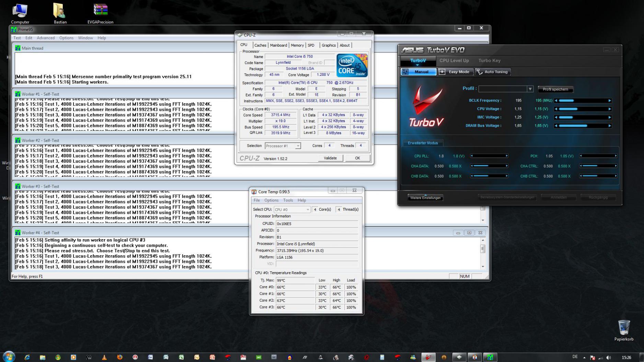Click the CPU Voltage slider track
This screenshot has height=362, width=644.
(583, 109)
